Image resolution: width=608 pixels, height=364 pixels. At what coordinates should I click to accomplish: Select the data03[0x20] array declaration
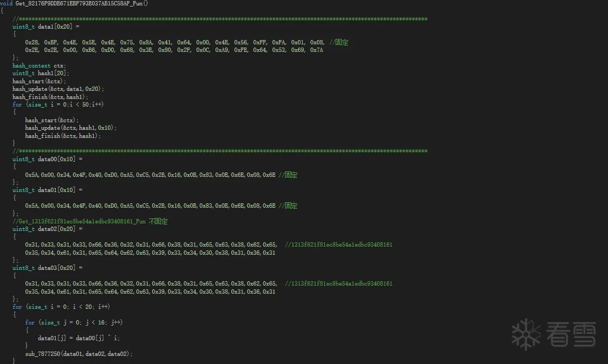(47, 268)
